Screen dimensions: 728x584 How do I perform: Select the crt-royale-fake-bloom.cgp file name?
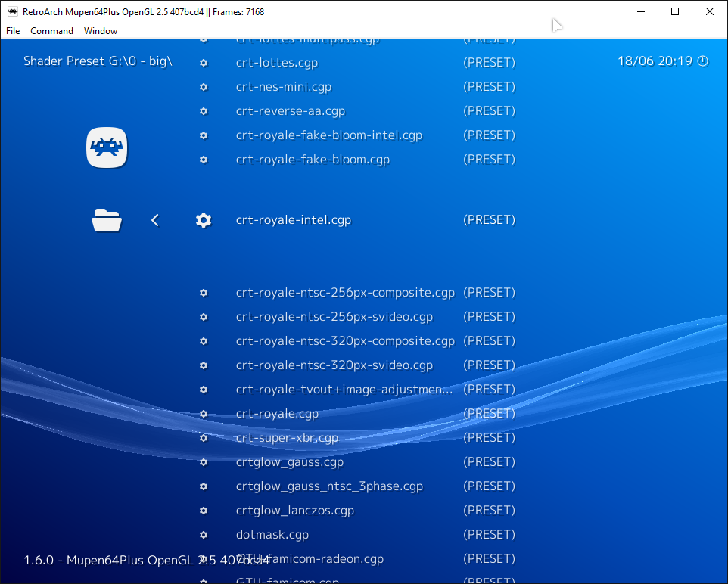(313, 159)
